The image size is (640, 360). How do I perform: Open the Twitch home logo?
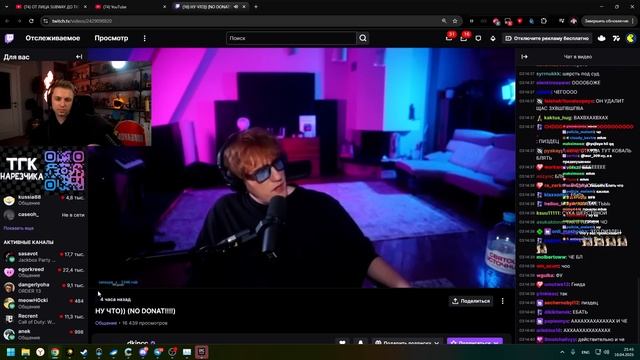(9, 38)
